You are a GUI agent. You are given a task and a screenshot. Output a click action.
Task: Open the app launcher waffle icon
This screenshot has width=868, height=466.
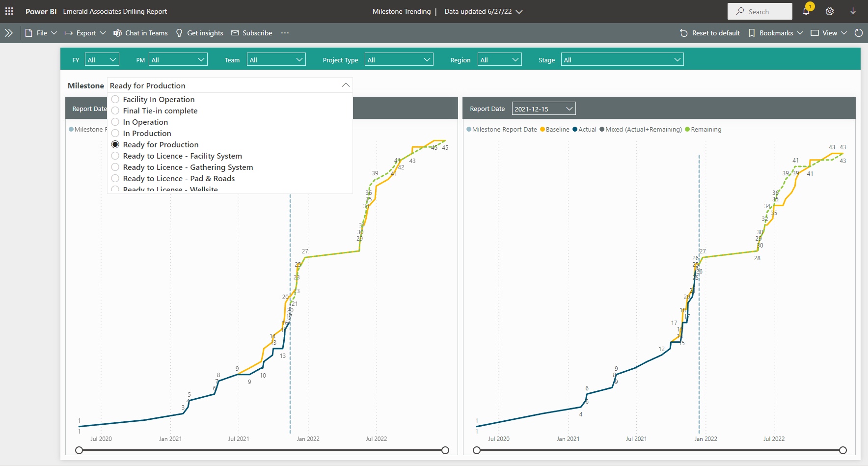pos(9,11)
